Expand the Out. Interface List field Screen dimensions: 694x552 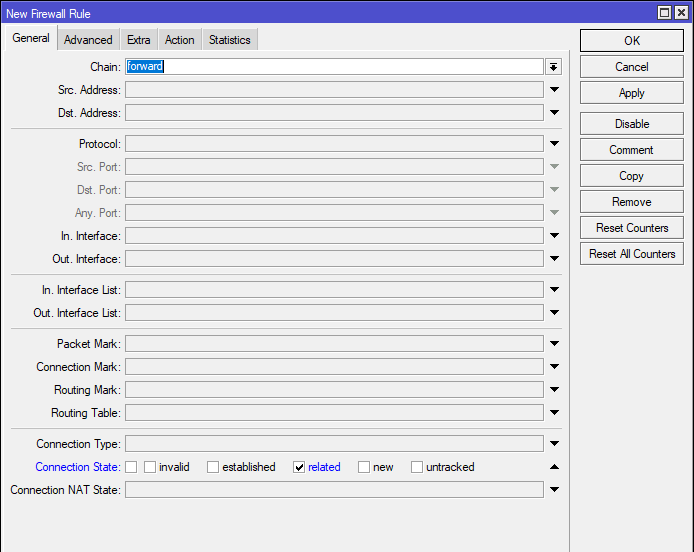(554, 313)
